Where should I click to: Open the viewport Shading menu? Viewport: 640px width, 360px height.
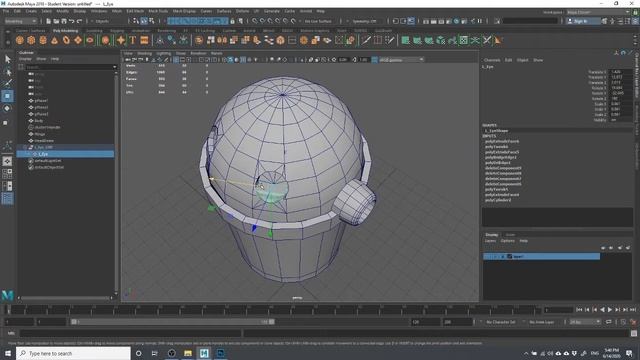tap(144, 53)
